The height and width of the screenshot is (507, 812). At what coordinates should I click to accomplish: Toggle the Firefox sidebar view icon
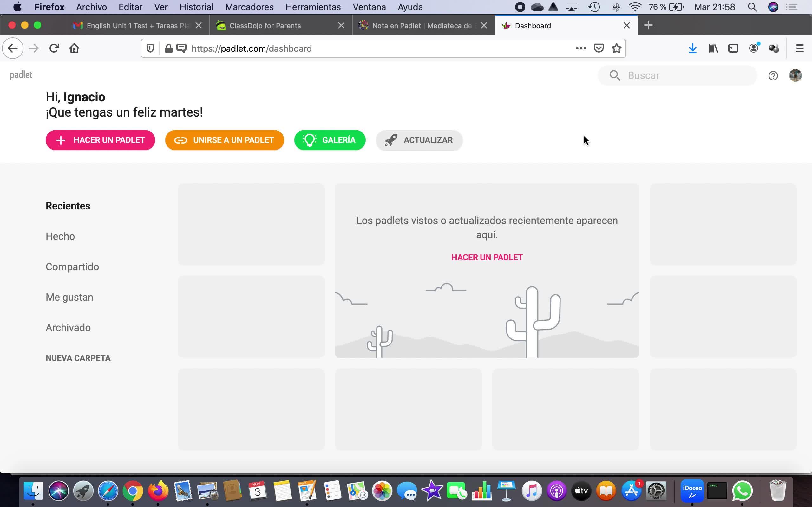pyautogui.click(x=733, y=48)
